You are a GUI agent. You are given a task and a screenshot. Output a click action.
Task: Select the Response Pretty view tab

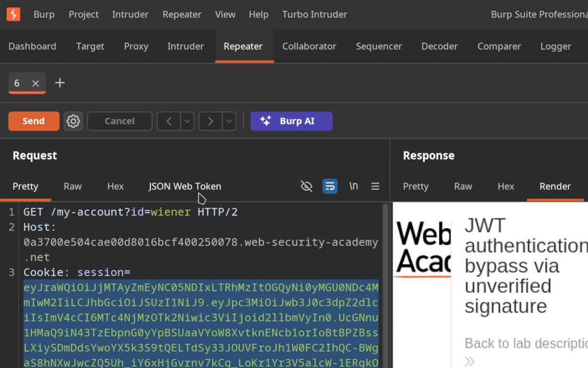click(x=416, y=186)
